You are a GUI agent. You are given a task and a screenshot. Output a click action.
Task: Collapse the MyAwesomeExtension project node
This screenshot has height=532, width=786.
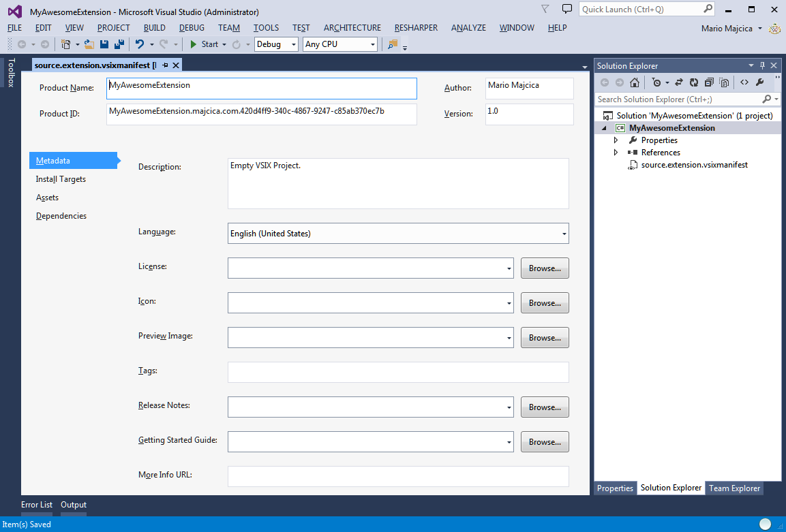point(604,128)
